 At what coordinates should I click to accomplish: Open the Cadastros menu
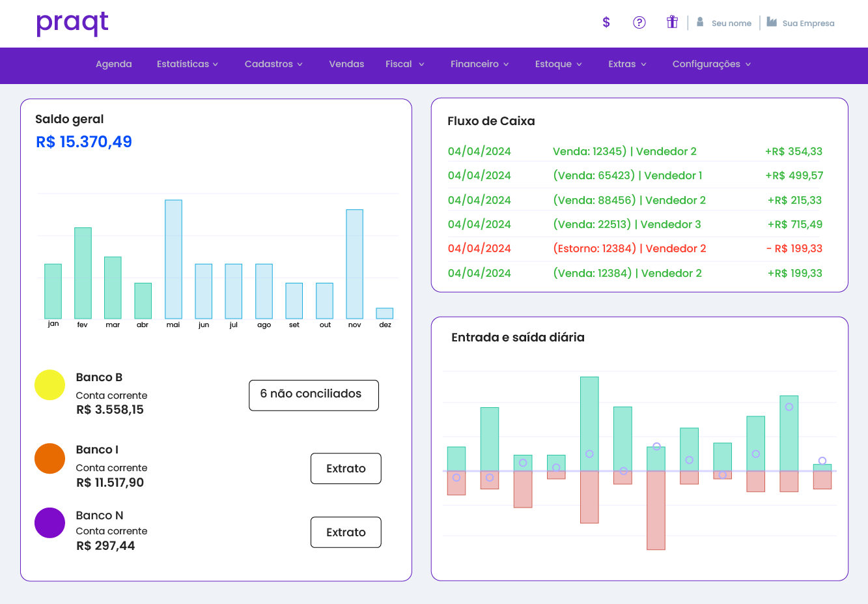coord(273,64)
